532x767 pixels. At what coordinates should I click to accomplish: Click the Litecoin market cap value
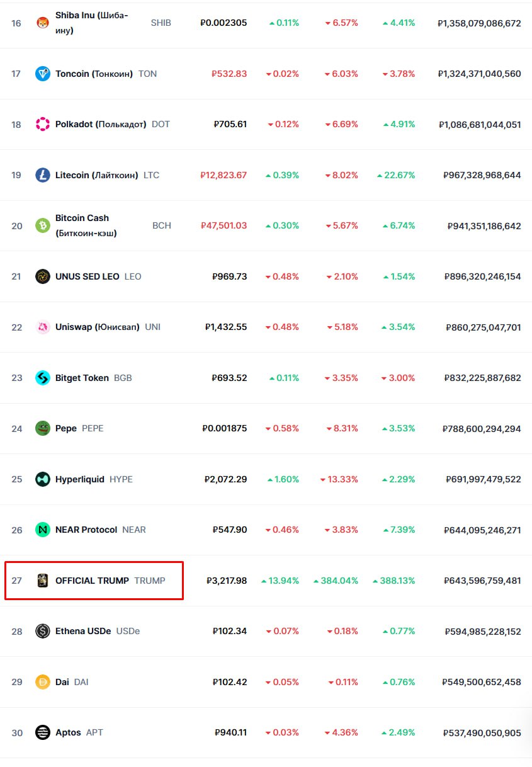click(x=482, y=175)
